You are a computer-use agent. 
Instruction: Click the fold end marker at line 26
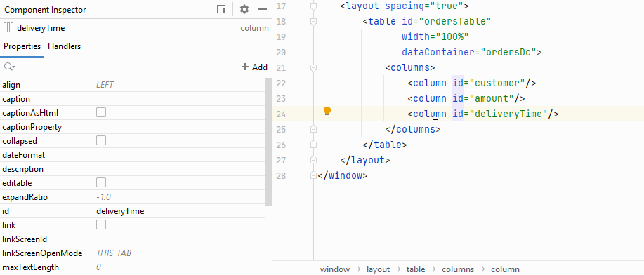pyautogui.click(x=314, y=145)
